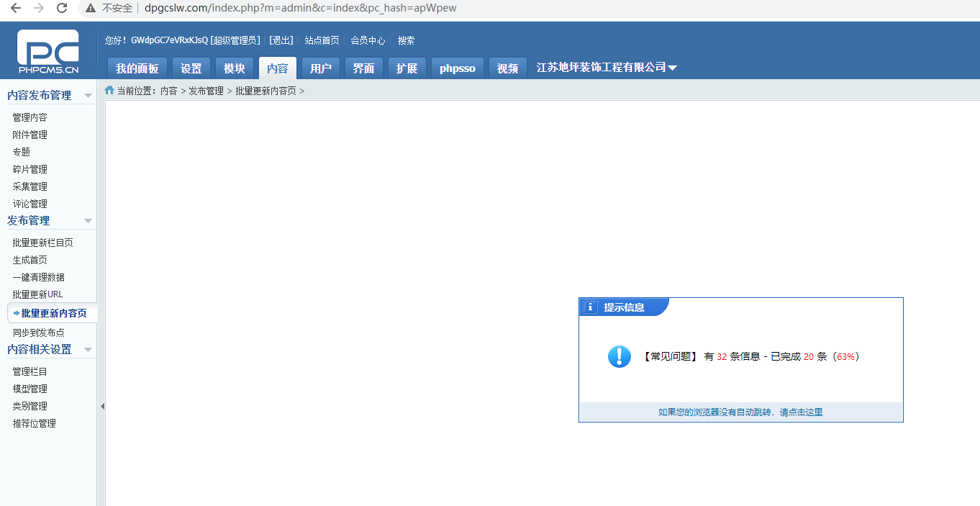Click the browser forward arrow
The height and width of the screenshot is (506, 980).
[x=39, y=8]
